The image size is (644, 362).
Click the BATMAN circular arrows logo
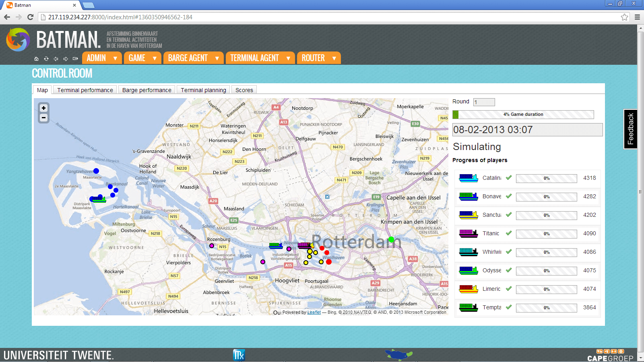[x=18, y=39]
